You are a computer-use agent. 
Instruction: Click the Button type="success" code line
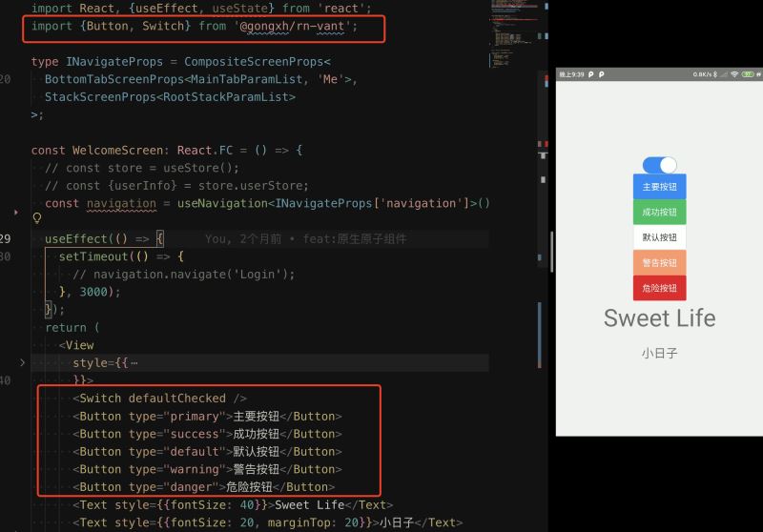pos(207,434)
